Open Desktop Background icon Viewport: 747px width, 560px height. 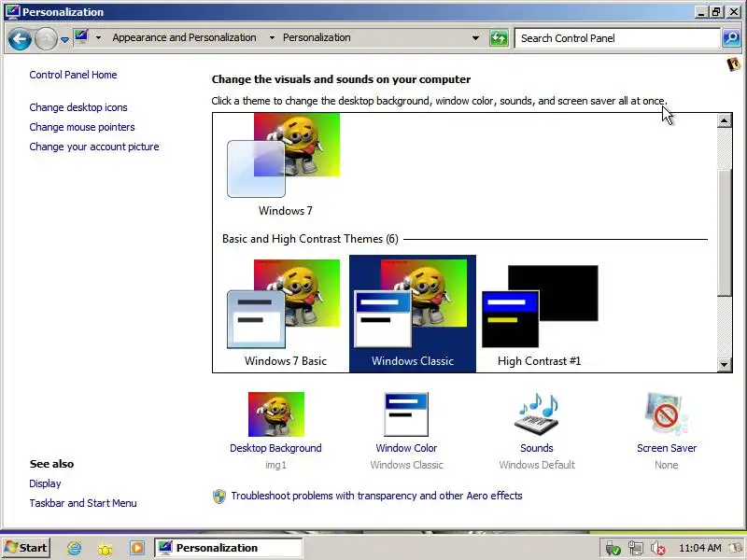click(x=275, y=414)
